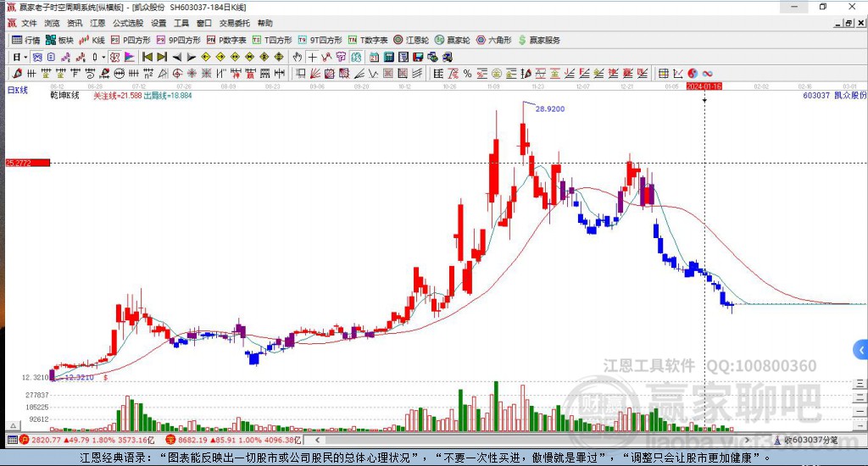Open the T数字表 tool

pyautogui.click(x=368, y=40)
